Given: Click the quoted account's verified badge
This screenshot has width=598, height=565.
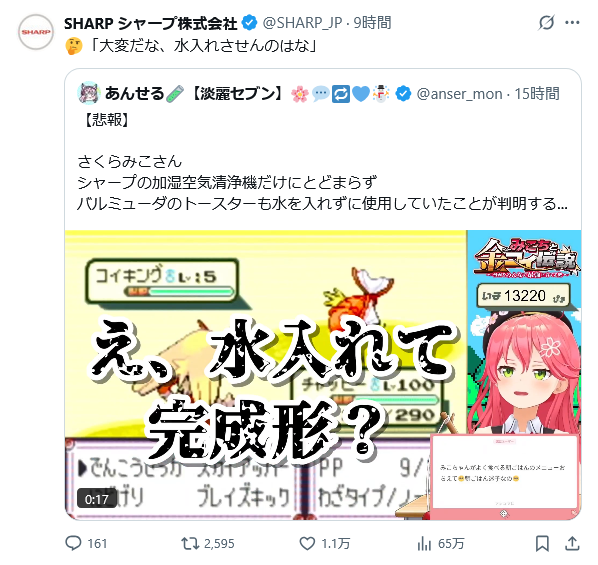Looking at the screenshot, I should (403, 94).
